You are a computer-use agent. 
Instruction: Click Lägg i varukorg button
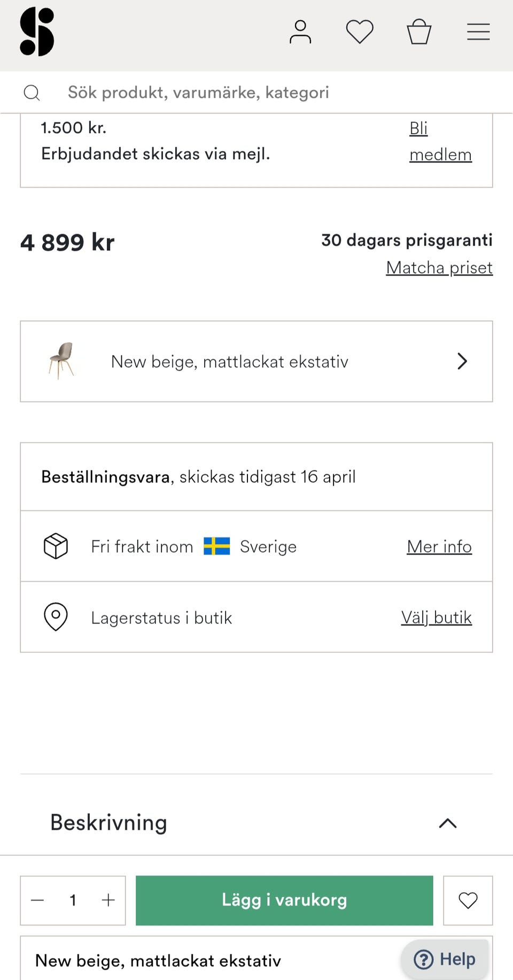[x=284, y=900]
